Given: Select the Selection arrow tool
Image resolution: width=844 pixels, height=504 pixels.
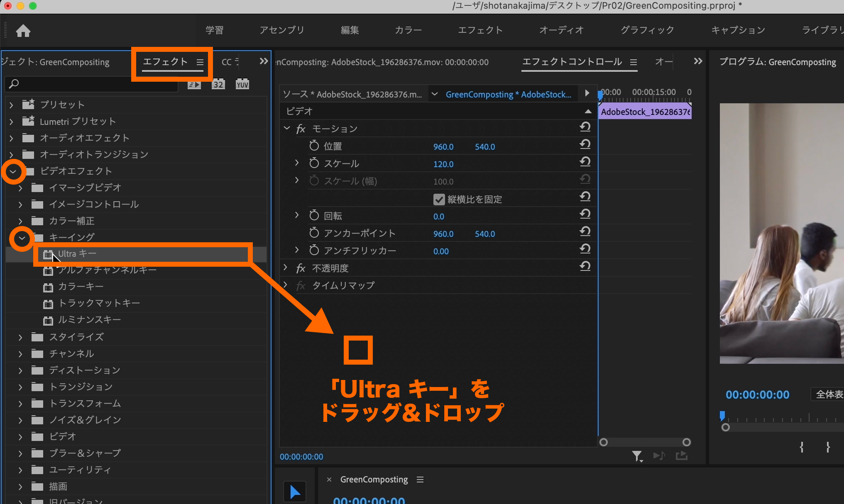Looking at the screenshot, I should click(x=295, y=492).
